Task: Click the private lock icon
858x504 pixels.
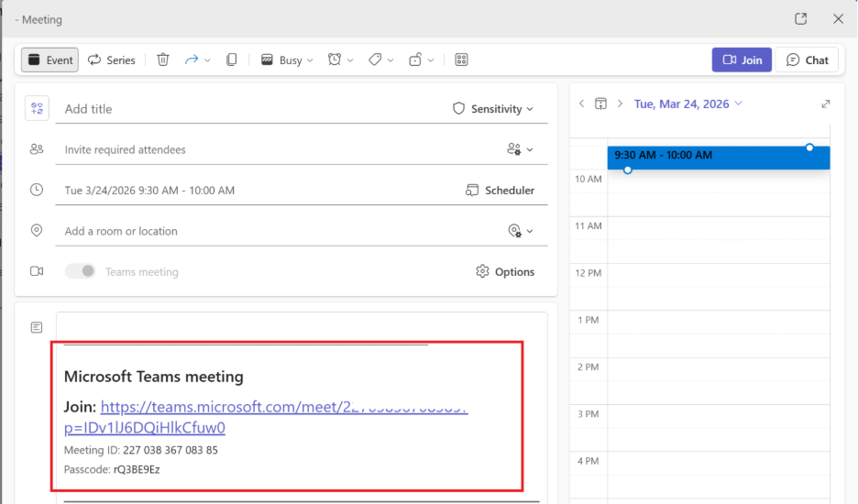Action: (x=415, y=60)
